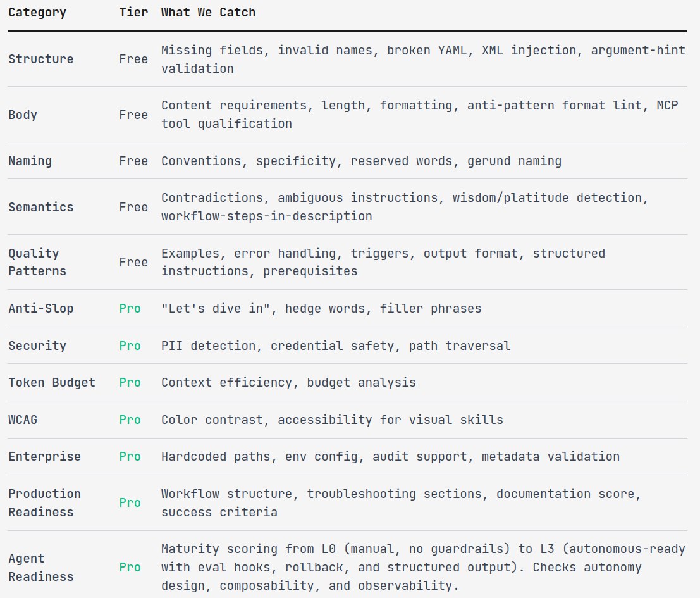Select the Token Budget category cell
Screen dimensions: 700x598
click(52, 382)
